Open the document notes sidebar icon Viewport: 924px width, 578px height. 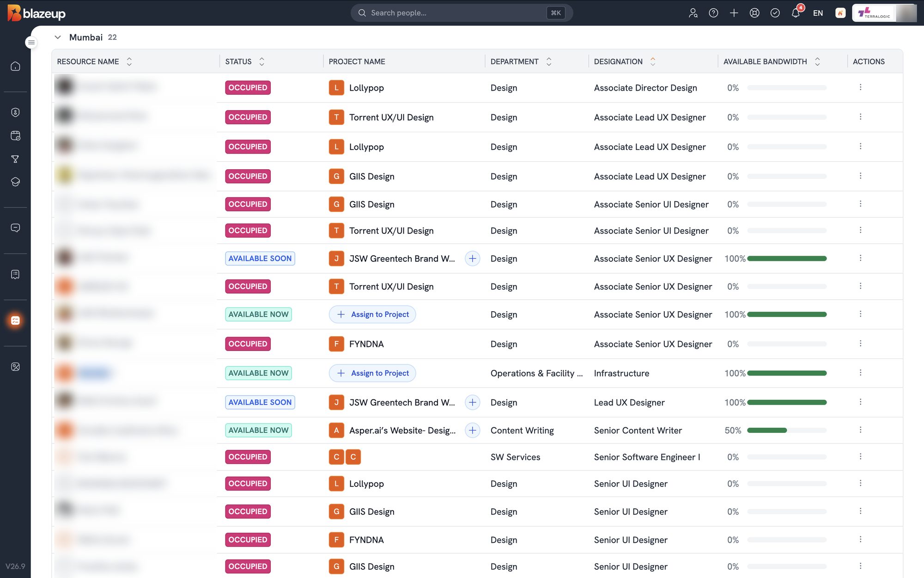point(15,274)
